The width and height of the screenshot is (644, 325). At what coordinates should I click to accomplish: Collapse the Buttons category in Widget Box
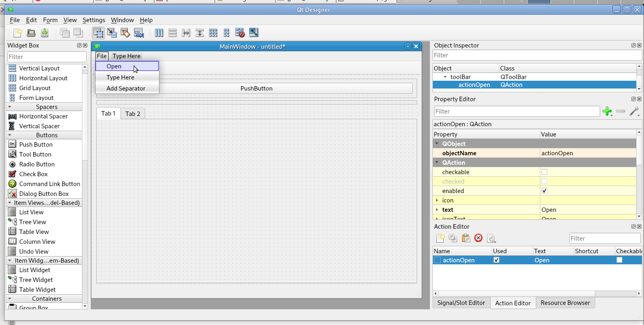pyautogui.click(x=10, y=135)
